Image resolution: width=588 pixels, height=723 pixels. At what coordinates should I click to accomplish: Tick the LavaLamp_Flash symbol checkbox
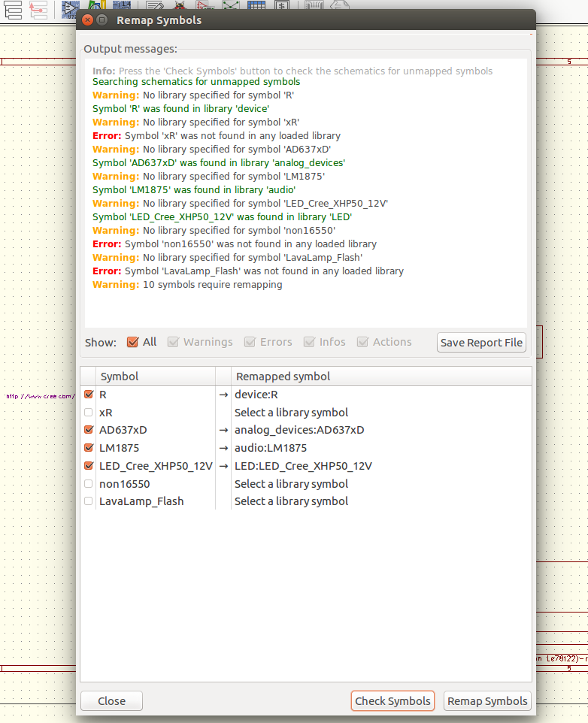[89, 501]
